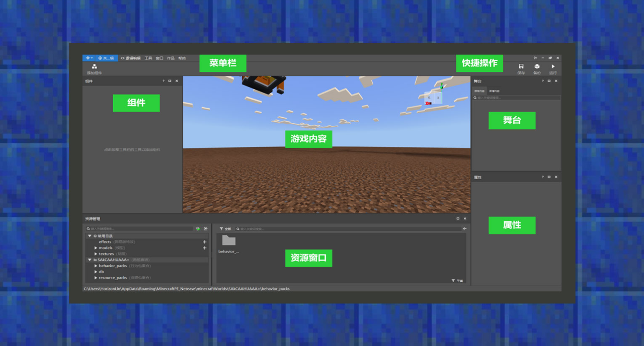
Task: Collapse the SAkCAAHUAAA= tree node
Action: pos(90,260)
